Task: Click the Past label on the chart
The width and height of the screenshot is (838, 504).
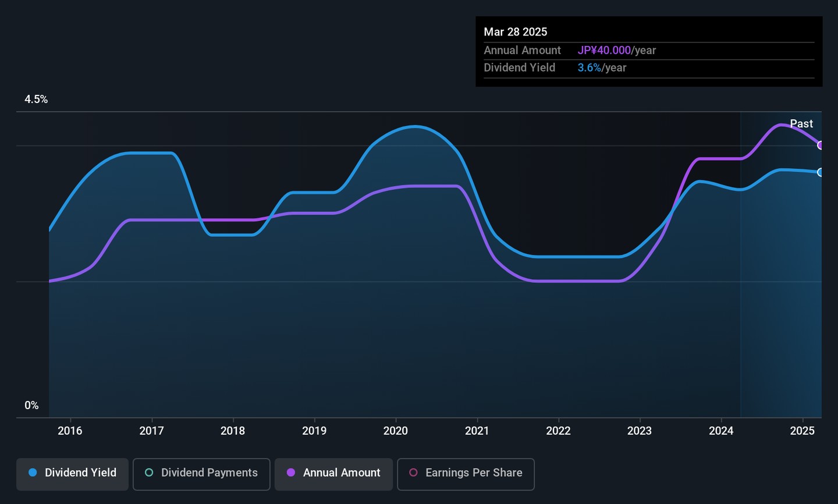Action: pos(801,124)
